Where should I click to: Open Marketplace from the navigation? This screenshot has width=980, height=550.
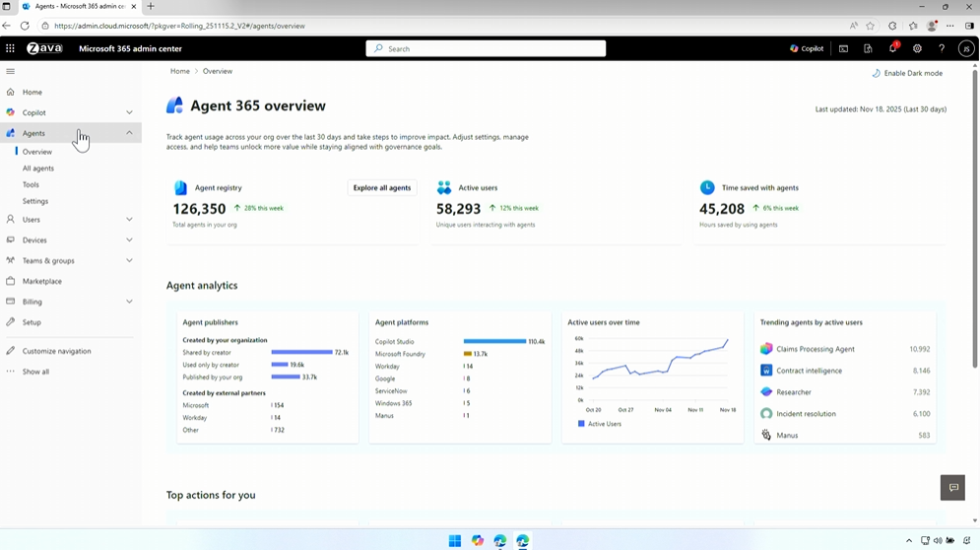(x=42, y=281)
